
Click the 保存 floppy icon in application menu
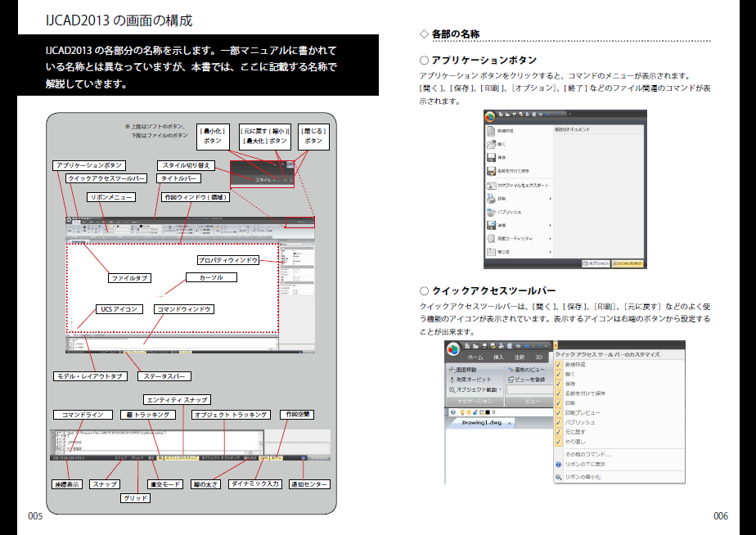491,158
